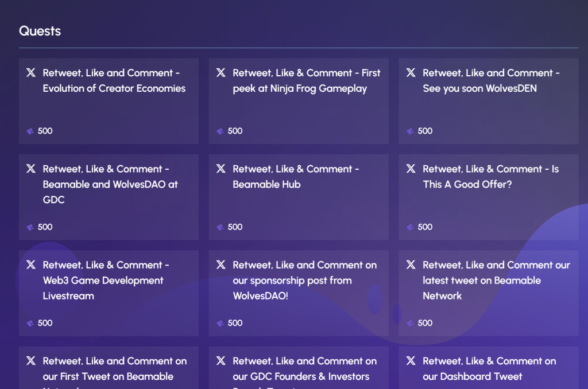Click points gem icon on Is This A Good Offer card
Viewport: 588px width, 389px height.
pos(410,227)
